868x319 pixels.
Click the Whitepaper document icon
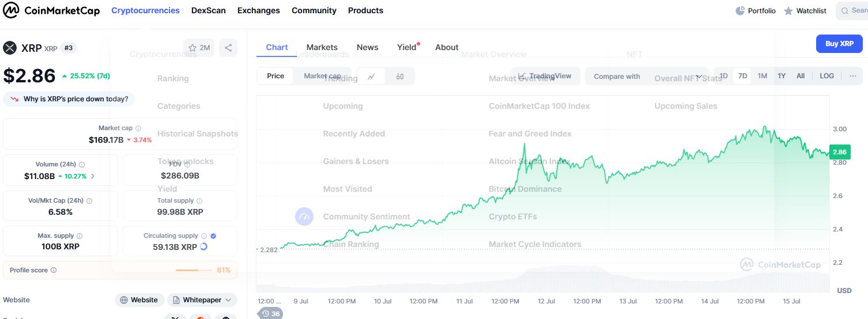click(x=176, y=300)
